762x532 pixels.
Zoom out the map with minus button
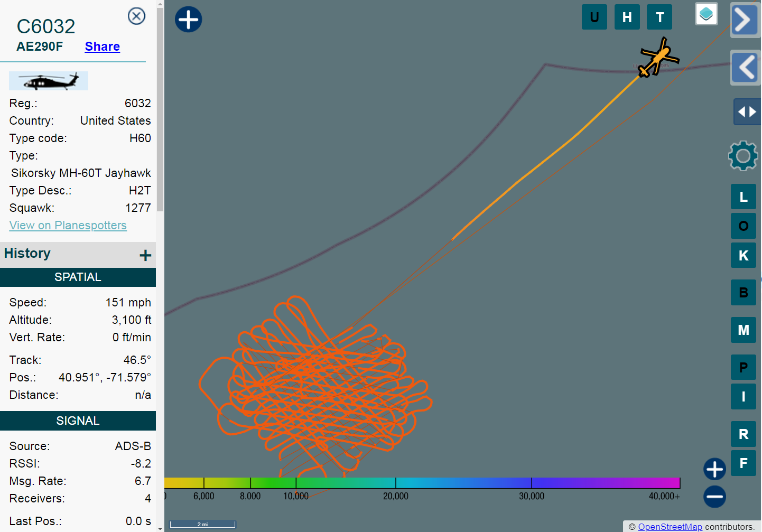coord(714,497)
